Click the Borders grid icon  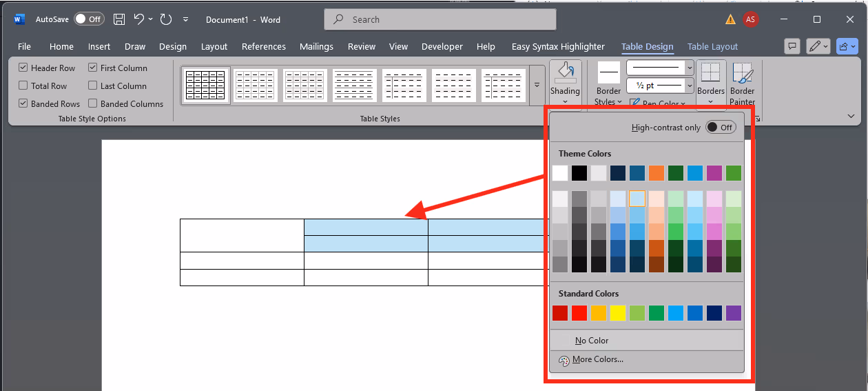[x=710, y=73]
